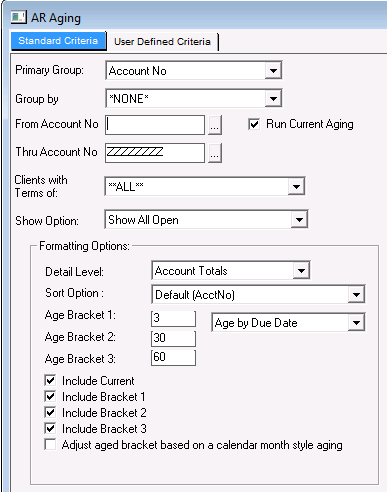Image resolution: width=387 pixels, height=492 pixels.
Task: Click the From Account No field
Action: (x=155, y=125)
